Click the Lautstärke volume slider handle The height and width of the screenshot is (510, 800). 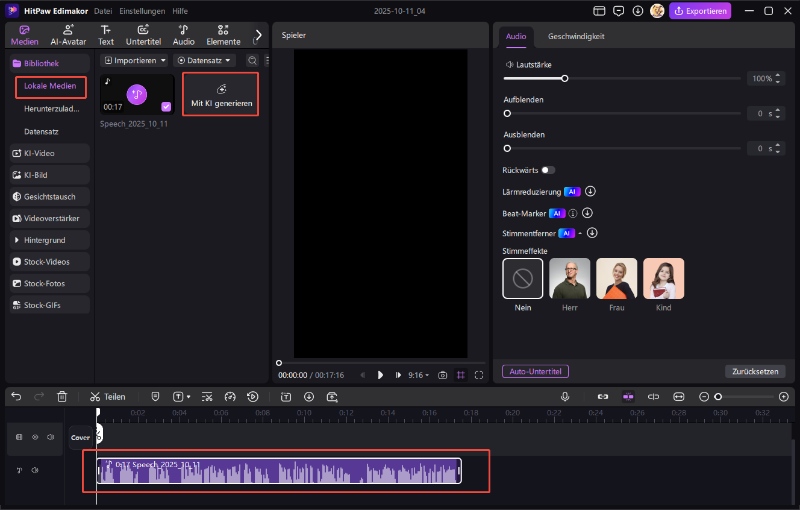coord(565,78)
